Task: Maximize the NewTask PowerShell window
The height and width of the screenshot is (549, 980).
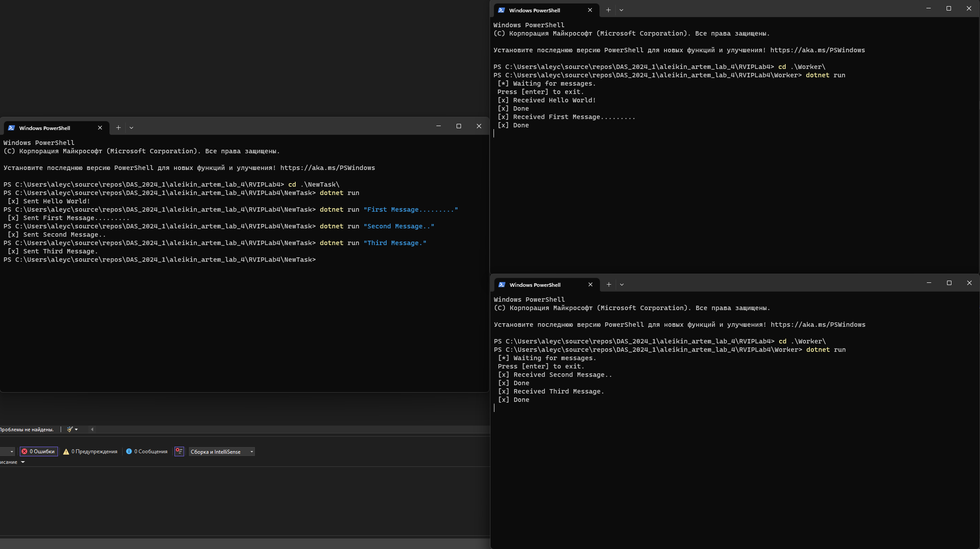Action: (459, 126)
